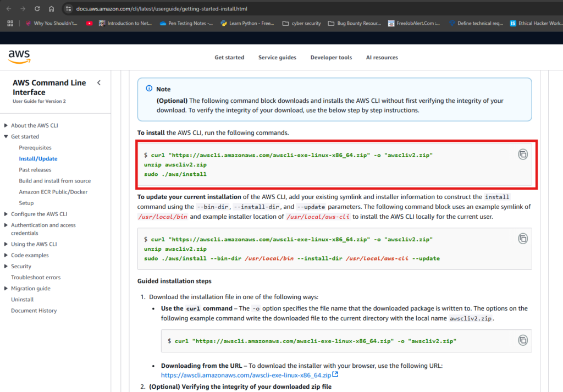The width and height of the screenshot is (563, 392).
Task: Copy the install command block
Action: pyautogui.click(x=523, y=154)
